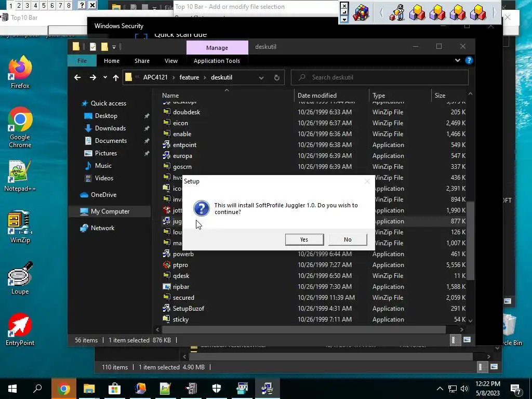
Task: Navigate up one folder level
Action: click(116, 78)
